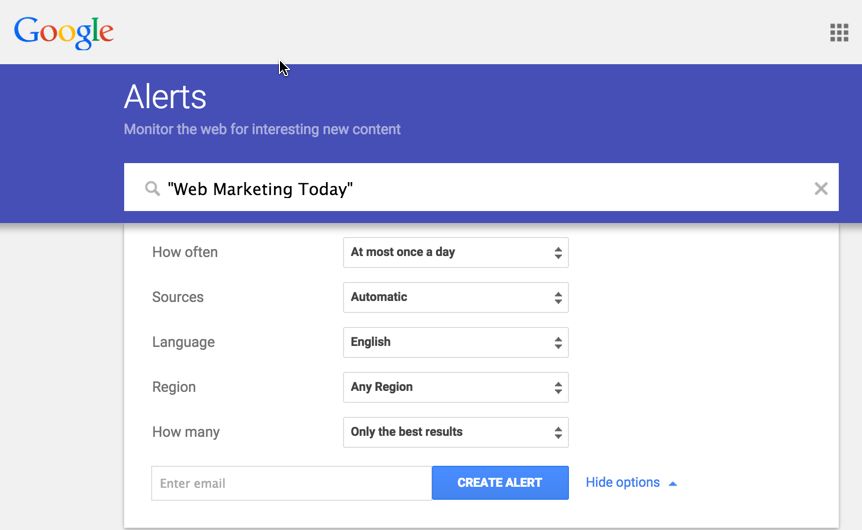Open the Google apps grid menu
Image resolution: width=862 pixels, height=530 pixels.
point(839,33)
